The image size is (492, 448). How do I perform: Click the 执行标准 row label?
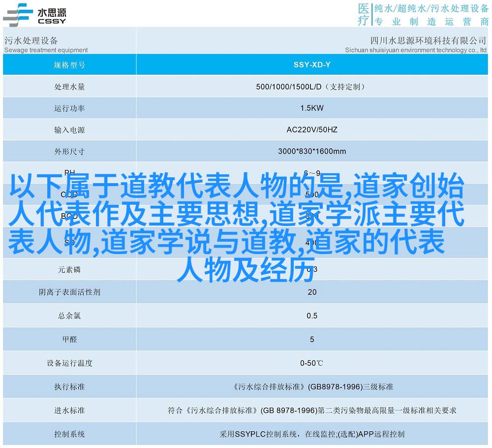click(x=69, y=387)
